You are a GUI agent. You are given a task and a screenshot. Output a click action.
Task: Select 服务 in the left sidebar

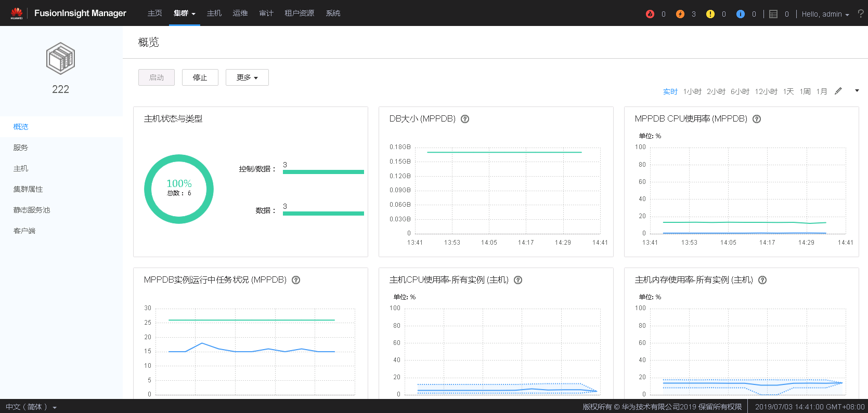21,148
